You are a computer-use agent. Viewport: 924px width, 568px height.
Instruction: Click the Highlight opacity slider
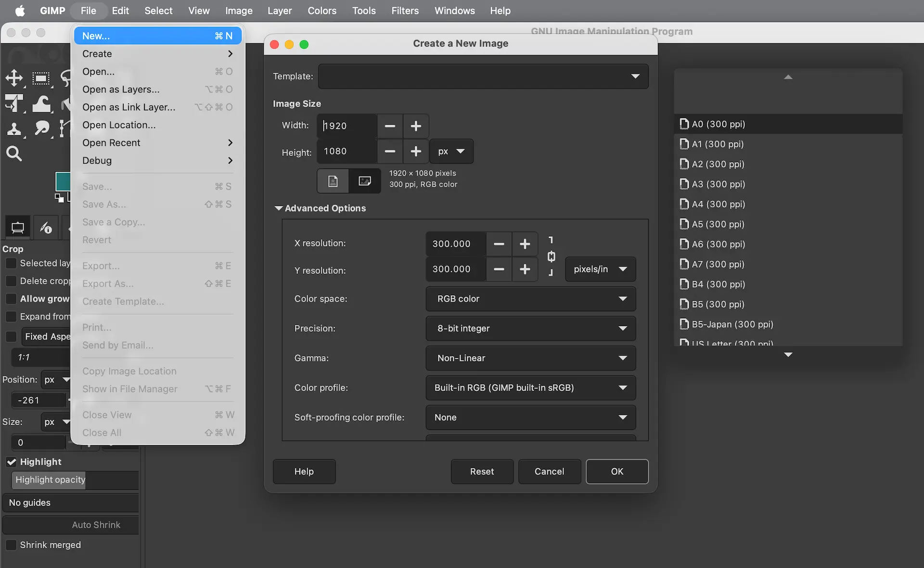[75, 480]
